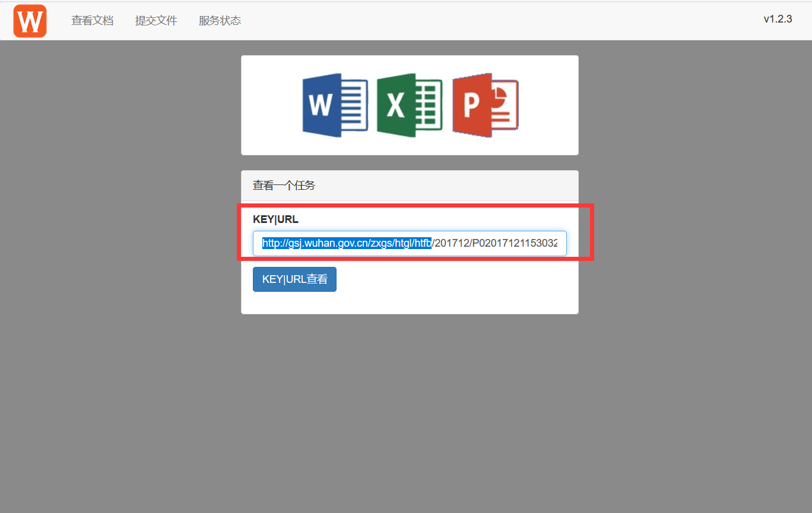
Task: Click the v1.2.3 version label
Action: coord(778,19)
